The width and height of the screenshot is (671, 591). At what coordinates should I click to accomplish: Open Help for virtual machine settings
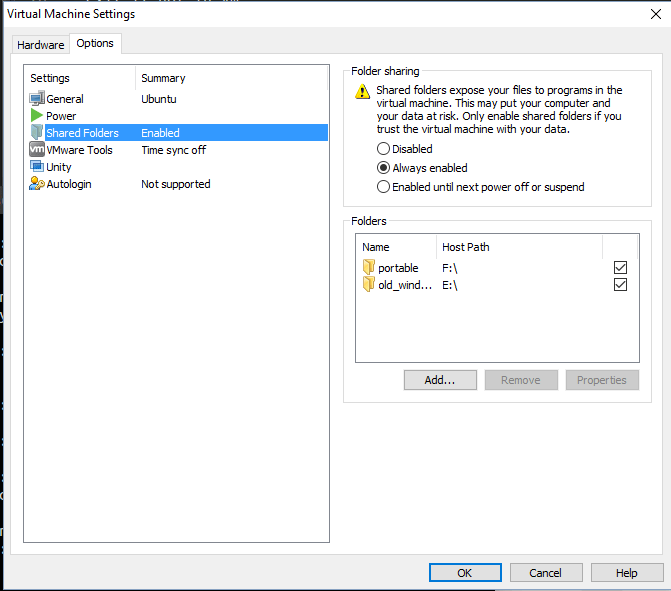(x=627, y=573)
